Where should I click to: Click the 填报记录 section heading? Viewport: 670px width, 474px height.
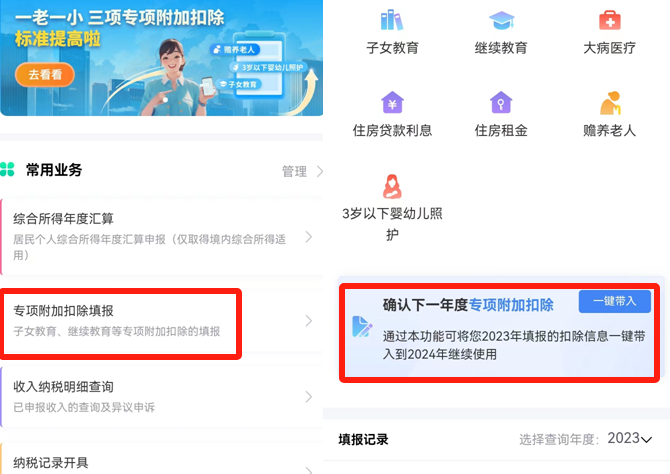click(363, 439)
